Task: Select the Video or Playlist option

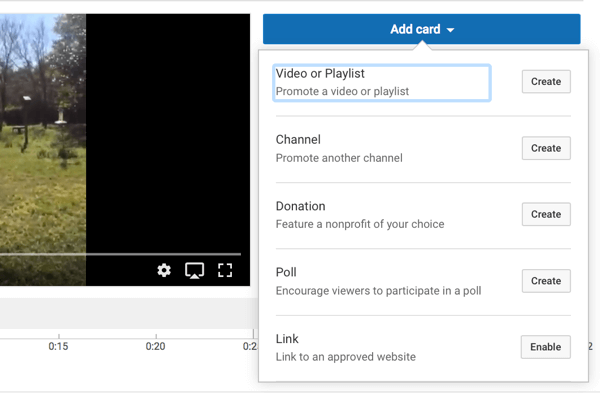Action: [382, 83]
